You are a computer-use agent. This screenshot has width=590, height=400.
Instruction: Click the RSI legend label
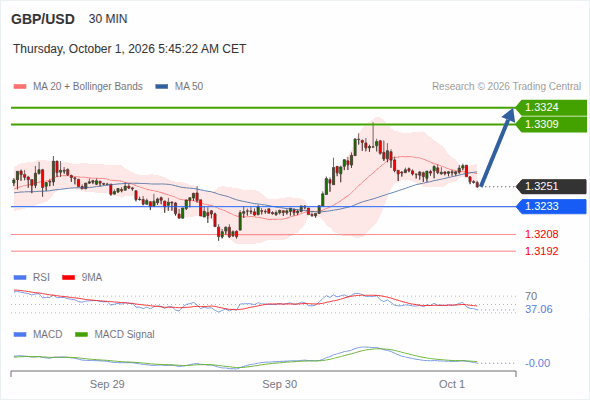coord(41,278)
